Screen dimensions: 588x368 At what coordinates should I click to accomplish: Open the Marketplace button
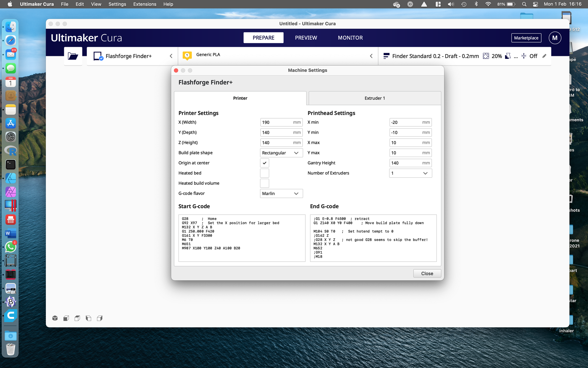526,38
